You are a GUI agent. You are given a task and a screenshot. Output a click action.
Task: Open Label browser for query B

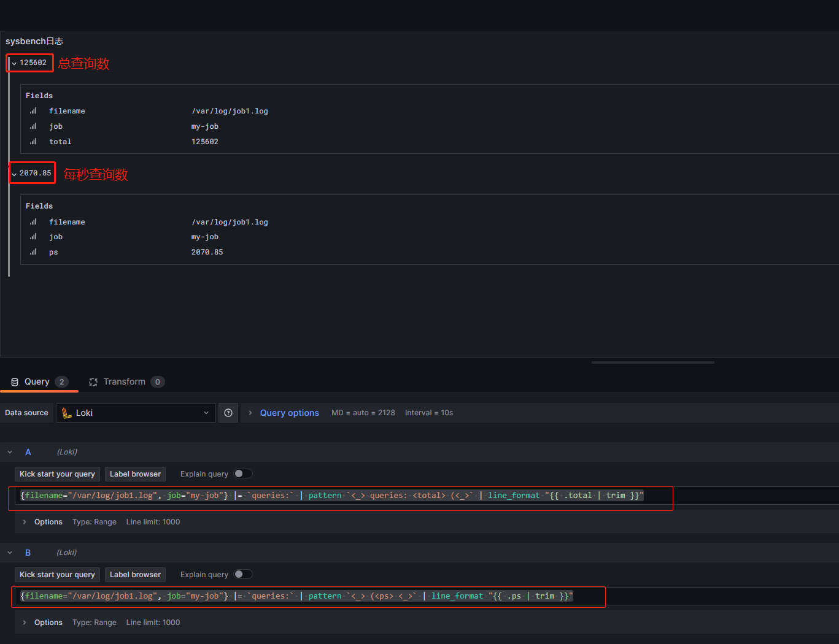tap(135, 575)
